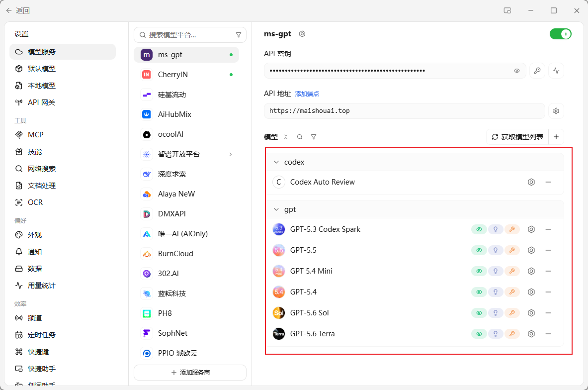Viewport: 588px width, 390px height.
Task: Remove Codex Auto Review model
Action: tap(548, 182)
